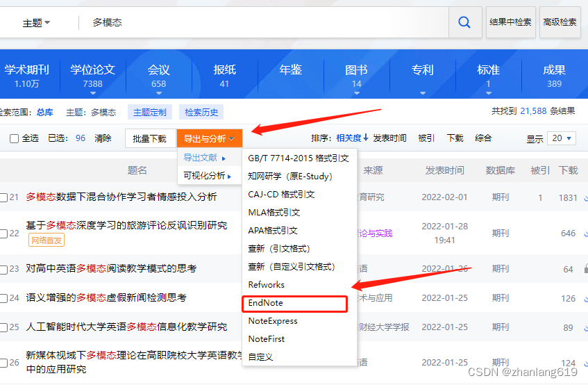The image size is (588, 385).
Task: Select 查新 (引文格式) option
Action: tap(279, 248)
